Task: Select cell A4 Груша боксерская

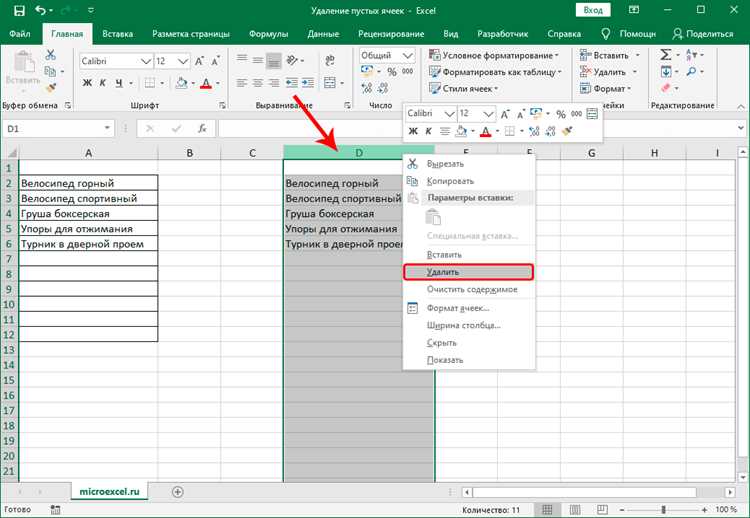Action: tap(88, 213)
